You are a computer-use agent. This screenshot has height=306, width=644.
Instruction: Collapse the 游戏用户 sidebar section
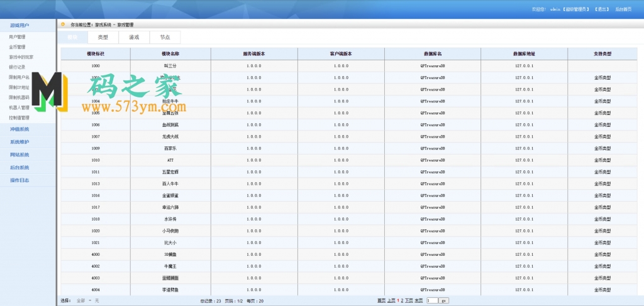point(19,26)
